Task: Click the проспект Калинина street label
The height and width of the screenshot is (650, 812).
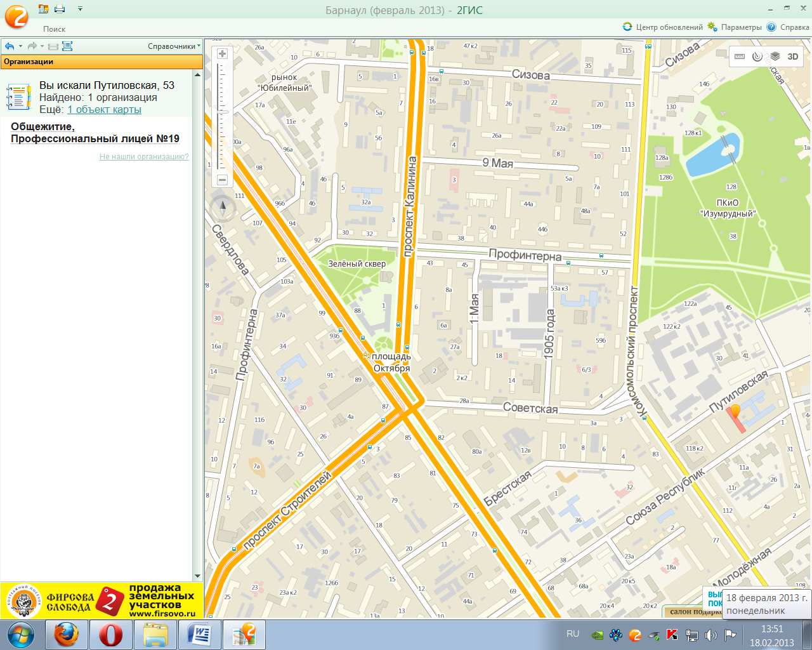Action: pyautogui.click(x=410, y=206)
